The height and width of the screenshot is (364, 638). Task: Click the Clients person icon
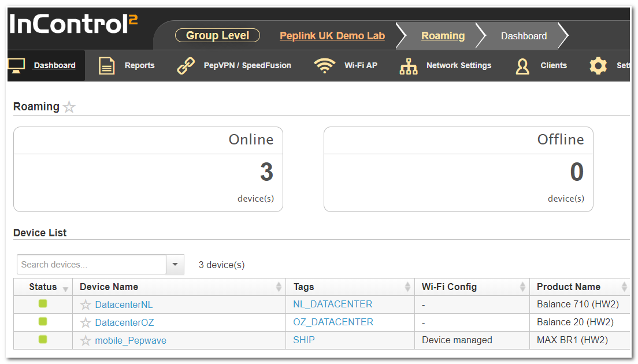coord(522,66)
